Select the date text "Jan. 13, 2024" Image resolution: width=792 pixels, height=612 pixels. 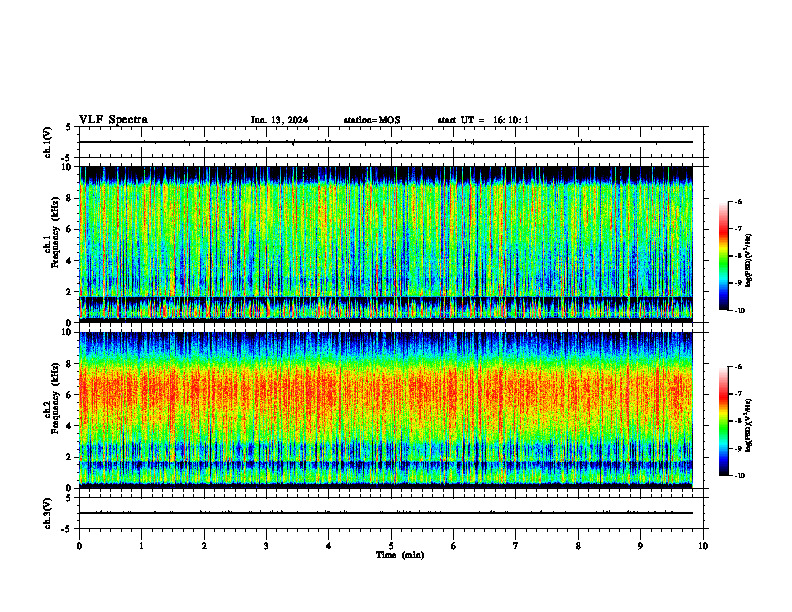coord(279,120)
